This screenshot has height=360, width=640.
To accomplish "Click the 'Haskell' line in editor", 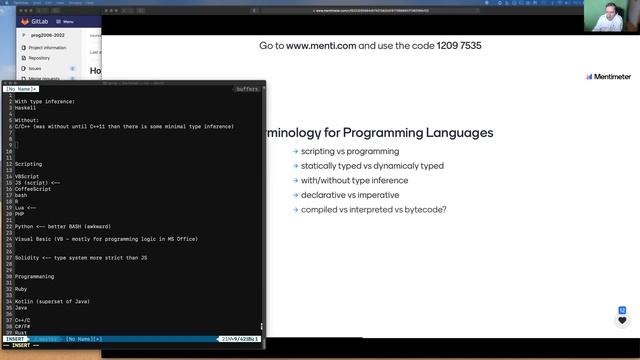I will tap(25, 108).
